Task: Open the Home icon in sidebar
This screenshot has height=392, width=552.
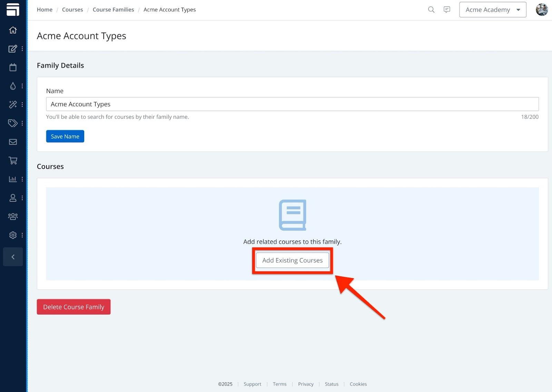Action: (x=13, y=30)
